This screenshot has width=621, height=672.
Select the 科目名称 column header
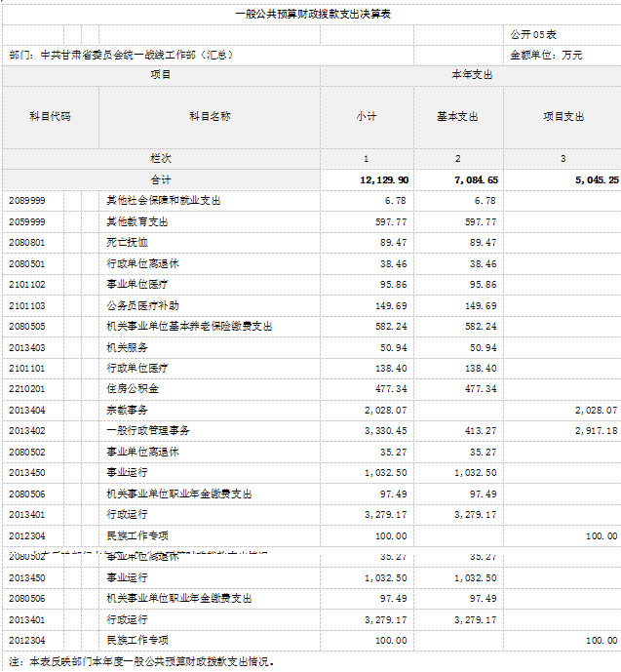[210, 117]
